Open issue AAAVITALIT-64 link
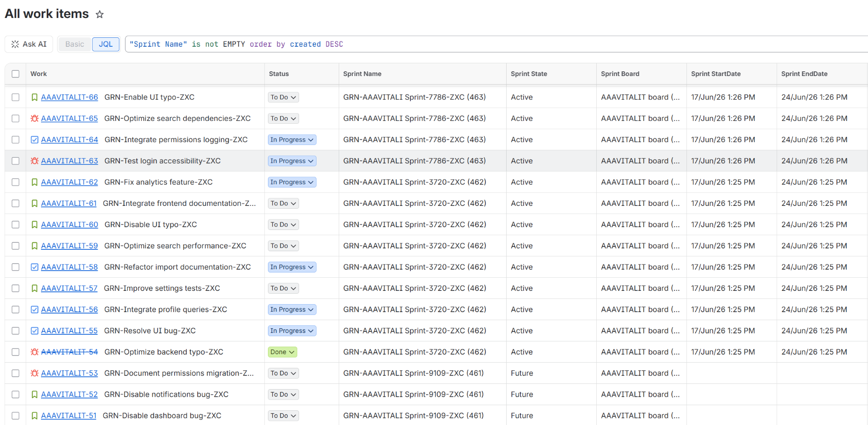This screenshot has height=425, width=868. click(69, 140)
